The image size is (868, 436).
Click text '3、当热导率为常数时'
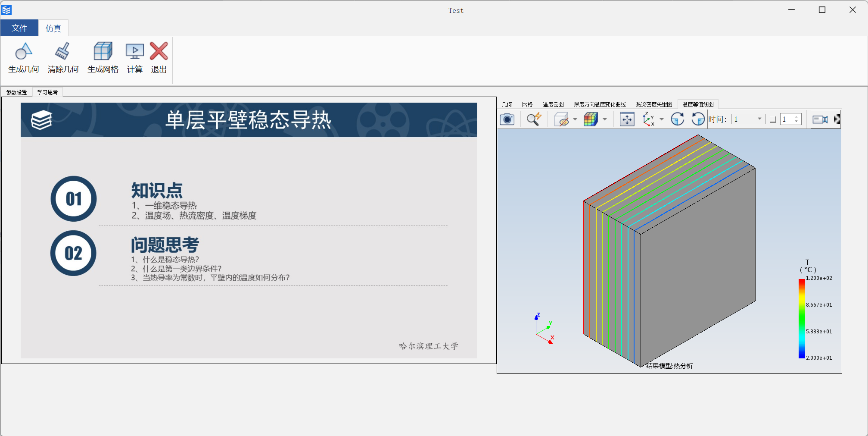click(x=168, y=277)
